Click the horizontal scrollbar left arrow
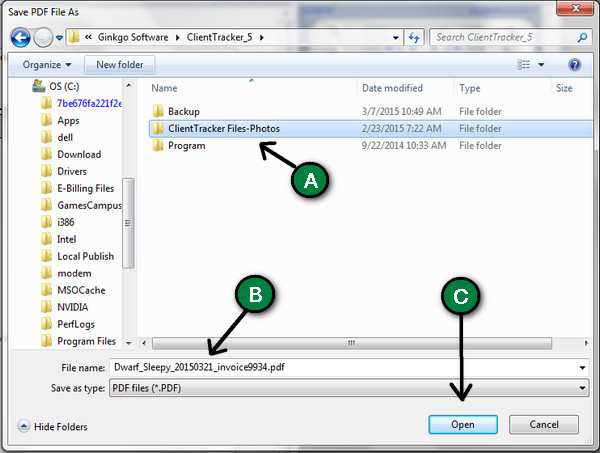 (144, 343)
